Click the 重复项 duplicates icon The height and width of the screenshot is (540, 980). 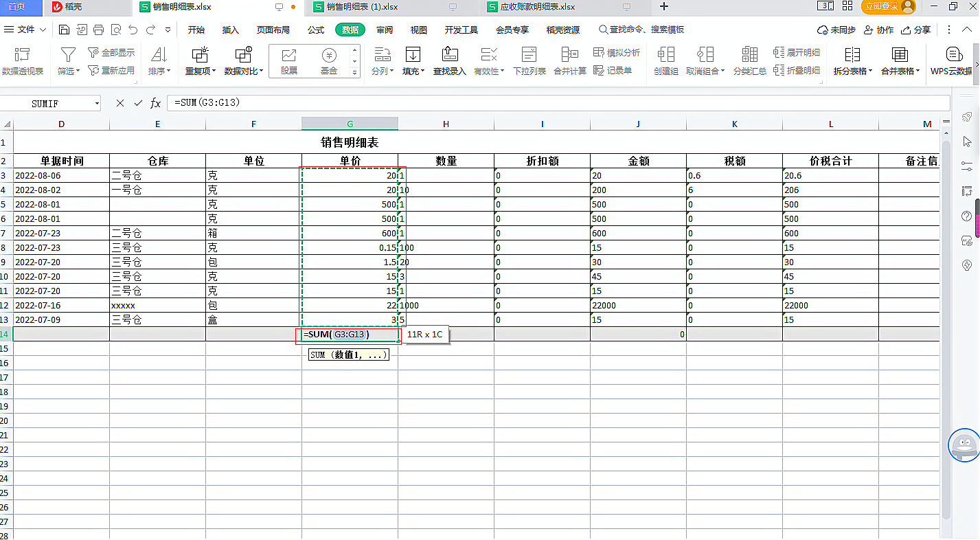pyautogui.click(x=200, y=55)
